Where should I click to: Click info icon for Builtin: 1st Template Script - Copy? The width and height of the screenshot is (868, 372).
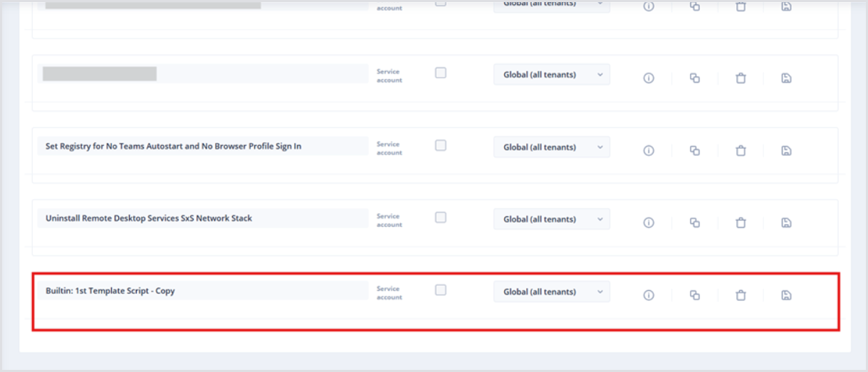click(x=649, y=295)
